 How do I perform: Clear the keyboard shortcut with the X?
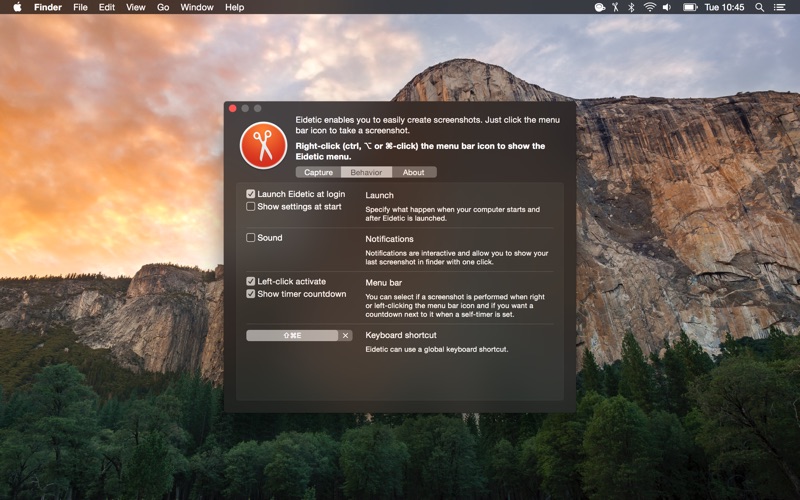point(345,335)
